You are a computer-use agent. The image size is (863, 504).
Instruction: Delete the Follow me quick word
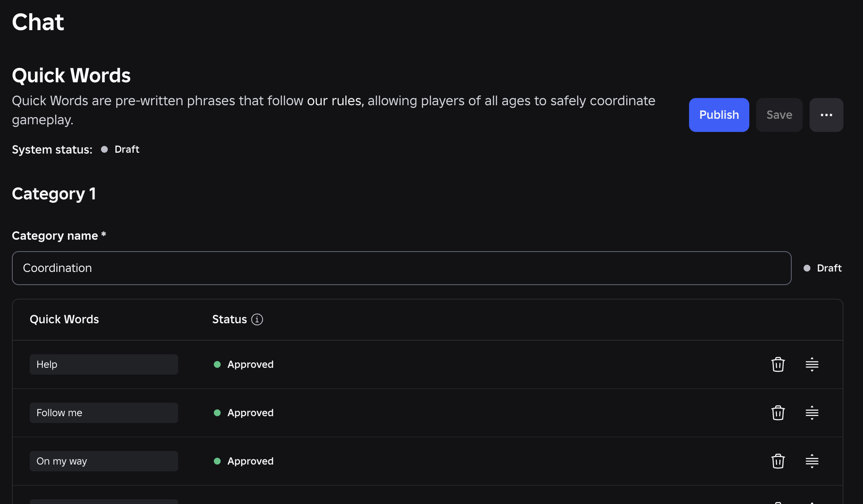point(778,413)
